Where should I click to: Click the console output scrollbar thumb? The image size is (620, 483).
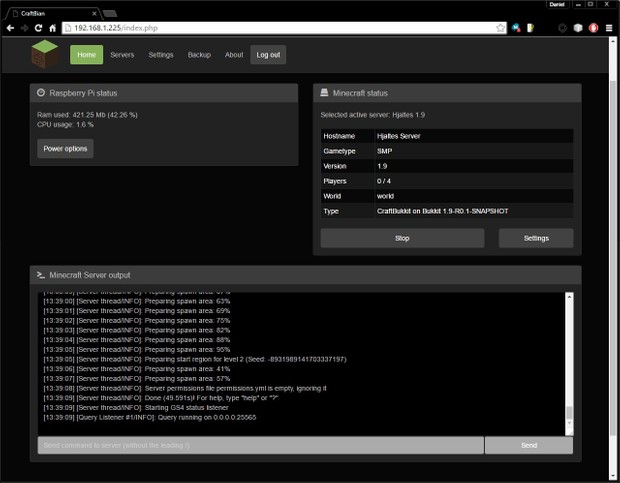tap(569, 412)
